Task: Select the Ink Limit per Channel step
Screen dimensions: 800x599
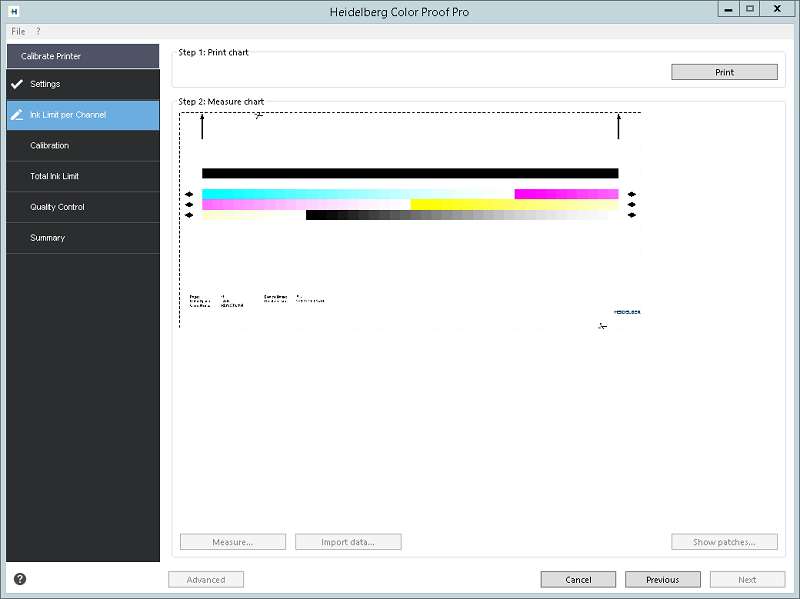Action: click(x=83, y=115)
